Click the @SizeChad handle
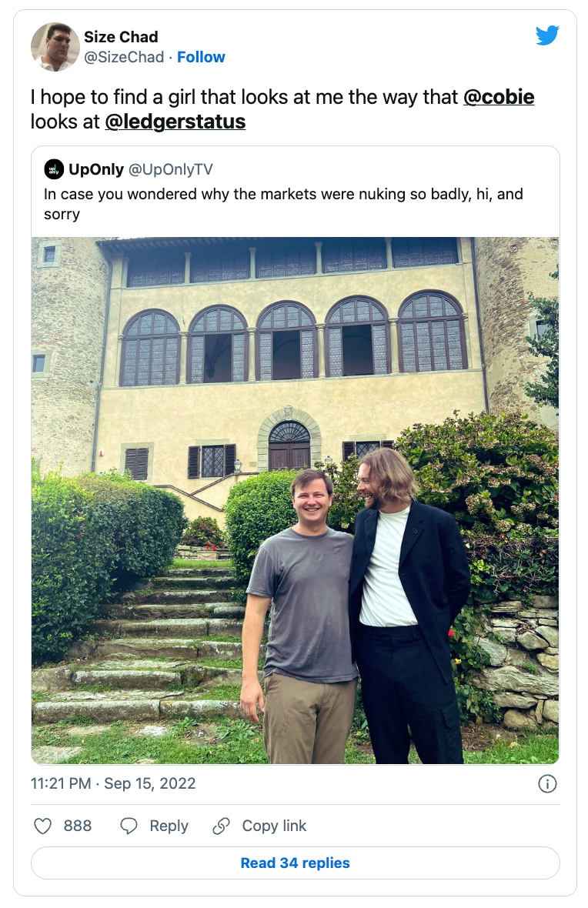The height and width of the screenshot is (908, 588). (x=124, y=57)
